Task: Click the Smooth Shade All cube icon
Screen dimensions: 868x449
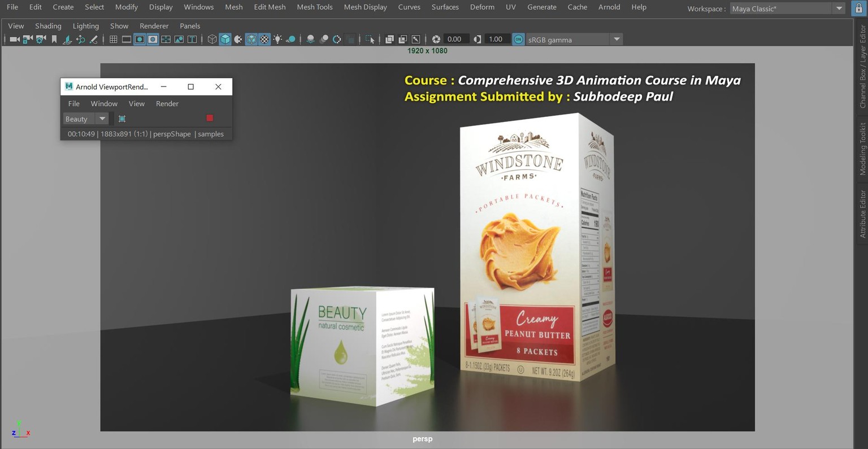Action: click(x=225, y=40)
